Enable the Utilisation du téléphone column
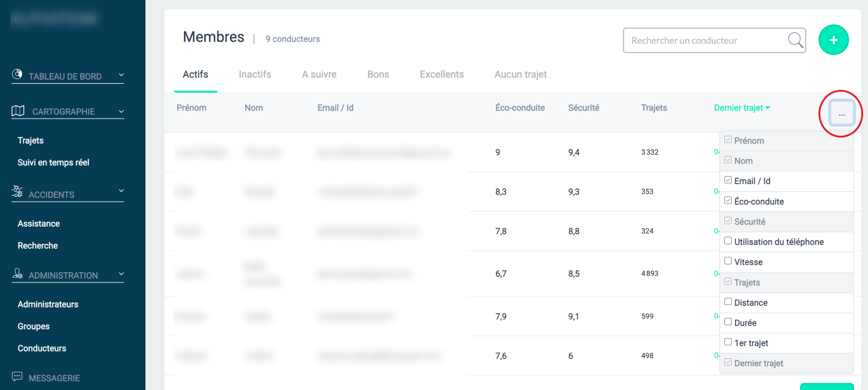The height and width of the screenshot is (390, 868). point(728,241)
